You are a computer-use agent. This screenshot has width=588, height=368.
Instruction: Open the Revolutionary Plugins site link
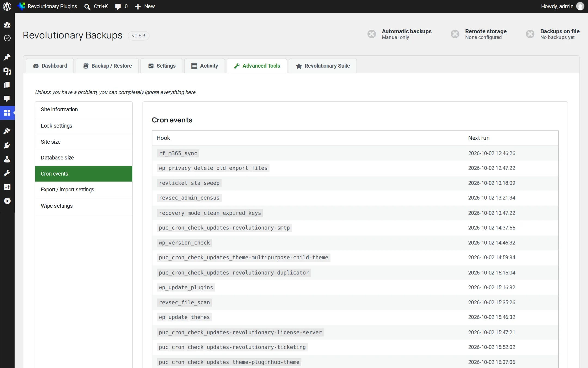[47, 6]
